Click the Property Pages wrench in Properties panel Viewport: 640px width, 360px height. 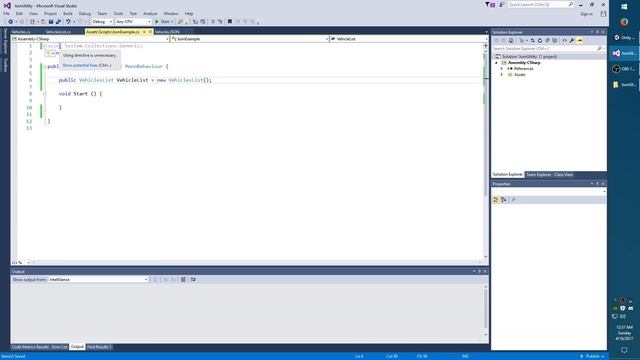tap(513, 200)
